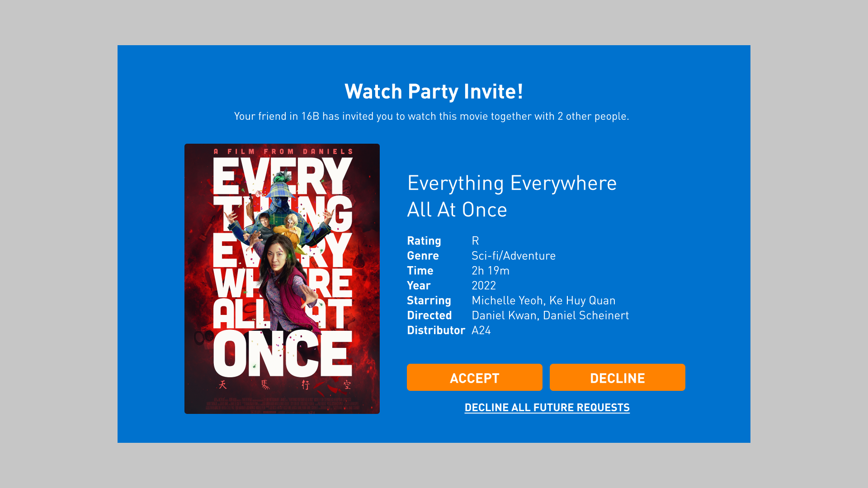Decline the watch party invite
Viewport: 868px width, 488px height.
pyautogui.click(x=617, y=377)
